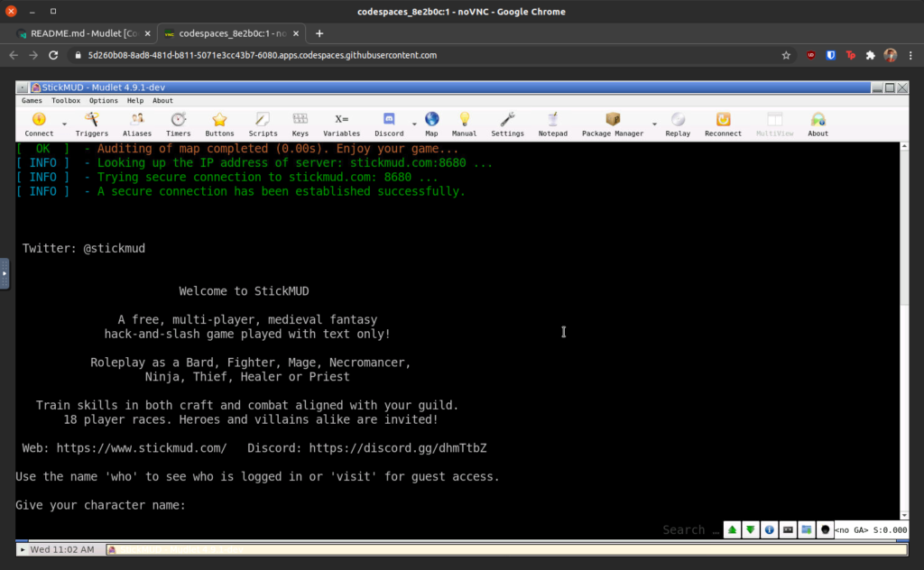
Task: Click the Bitwarden shield extension icon
Action: point(830,55)
